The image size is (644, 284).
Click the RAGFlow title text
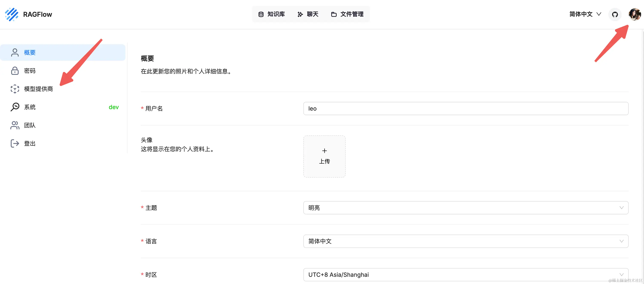click(x=37, y=14)
